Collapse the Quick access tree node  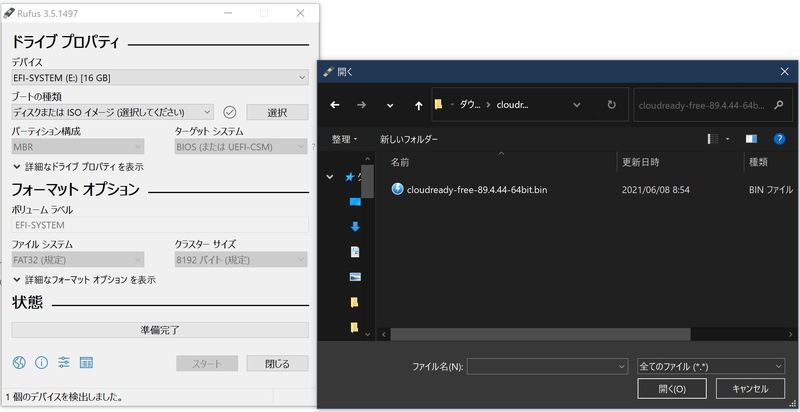point(330,177)
